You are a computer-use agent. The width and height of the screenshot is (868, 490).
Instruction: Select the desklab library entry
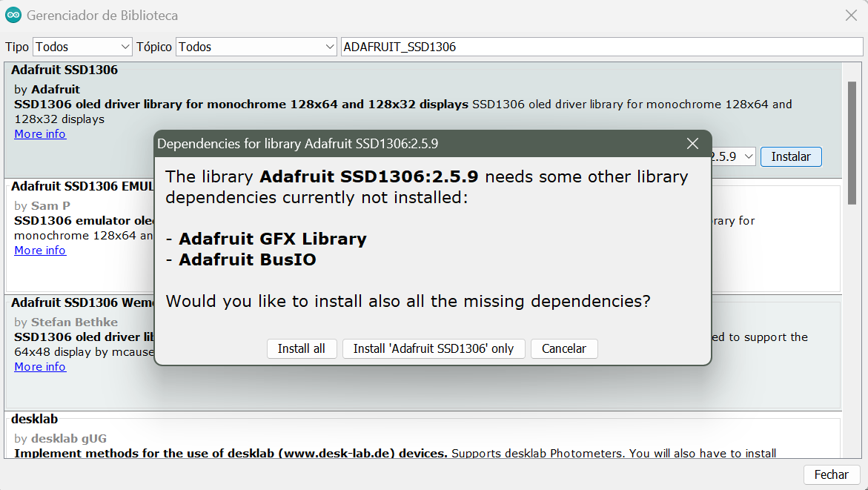coord(34,419)
